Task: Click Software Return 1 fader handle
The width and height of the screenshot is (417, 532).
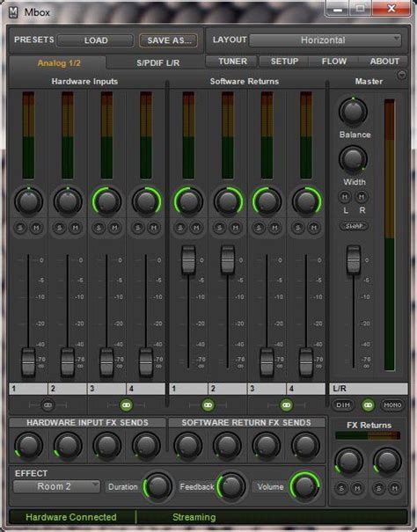Action: [188, 260]
